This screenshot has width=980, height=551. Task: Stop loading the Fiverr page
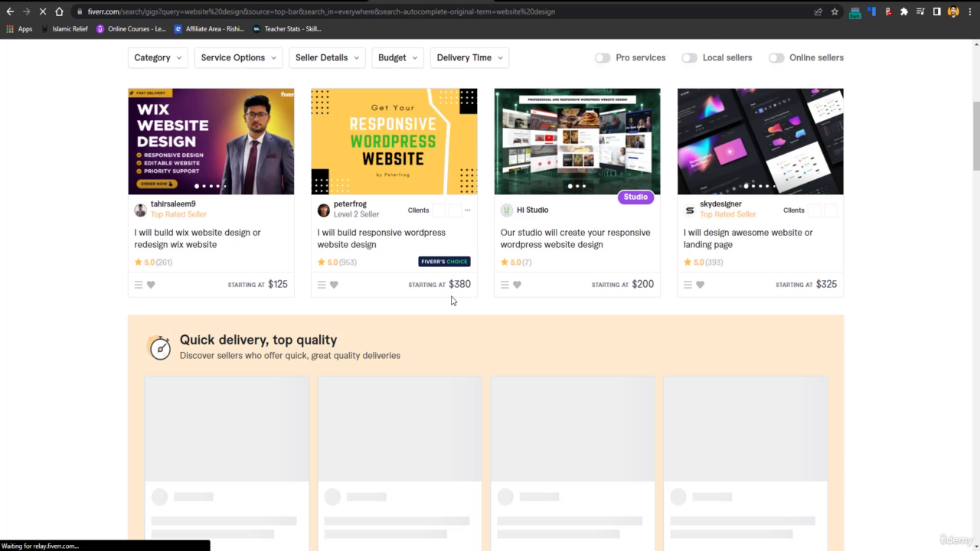pos(42,11)
